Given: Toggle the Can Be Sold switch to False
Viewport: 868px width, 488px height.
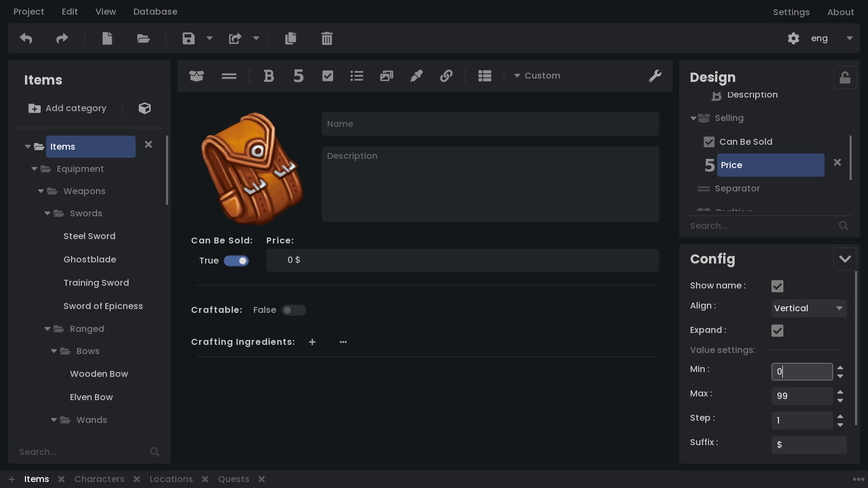Looking at the screenshot, I should 237,261.
